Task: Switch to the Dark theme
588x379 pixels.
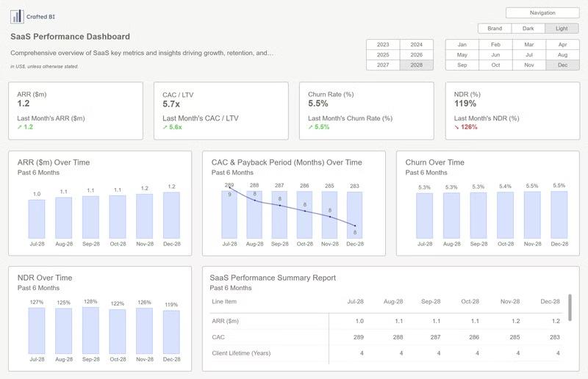Action: (x=528, y=29)
